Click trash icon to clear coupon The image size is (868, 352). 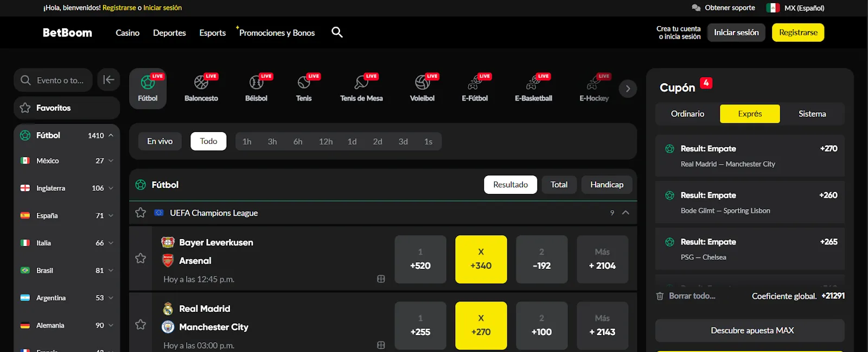point(660,296)
